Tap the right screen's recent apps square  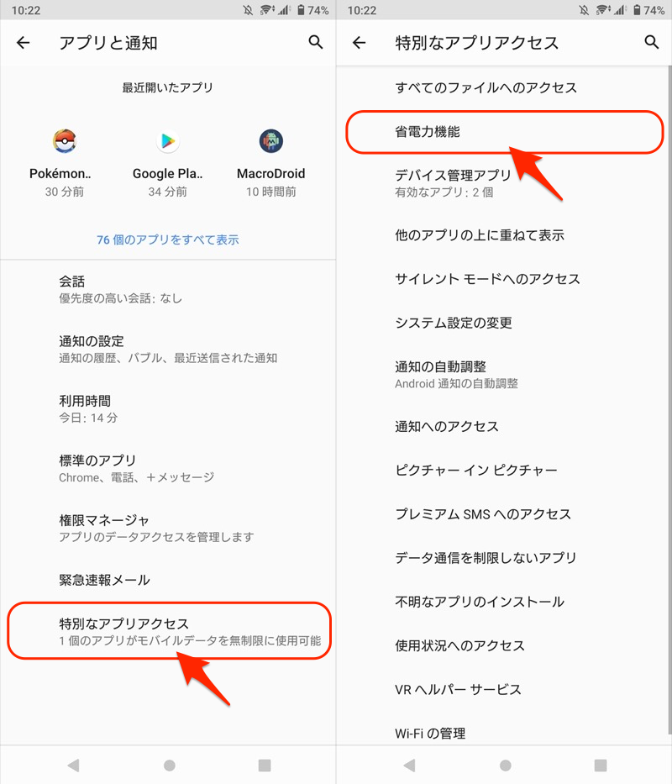tap(601, 765)
